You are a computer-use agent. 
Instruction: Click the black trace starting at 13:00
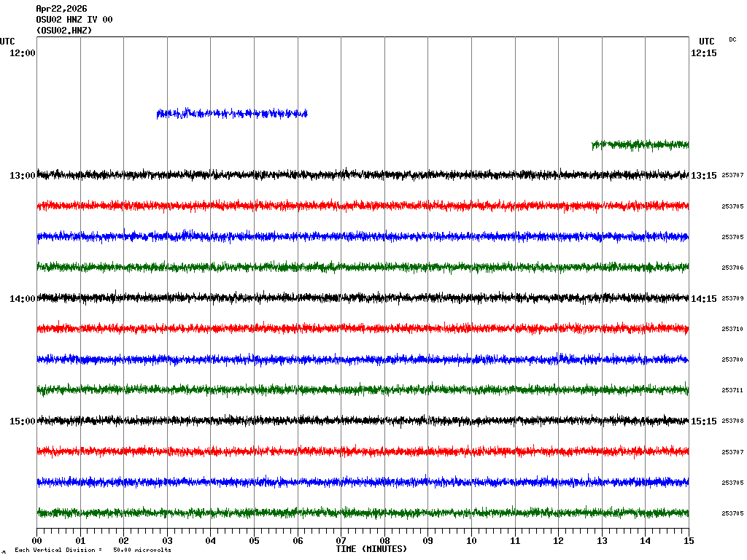pyautogui.click(x=363, y=175)
